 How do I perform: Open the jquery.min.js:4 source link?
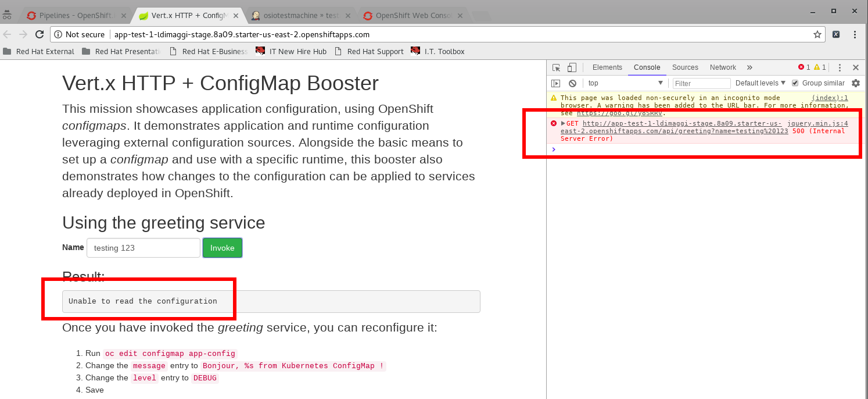[x=817, y=123]
